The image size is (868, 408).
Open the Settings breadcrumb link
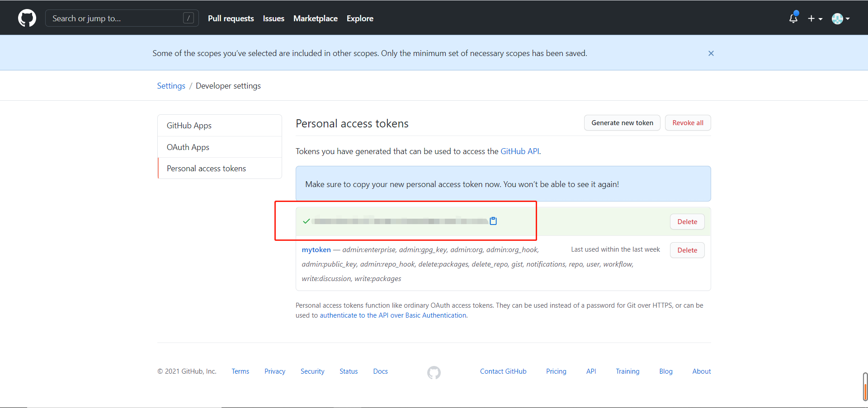[x=171, y=86]
